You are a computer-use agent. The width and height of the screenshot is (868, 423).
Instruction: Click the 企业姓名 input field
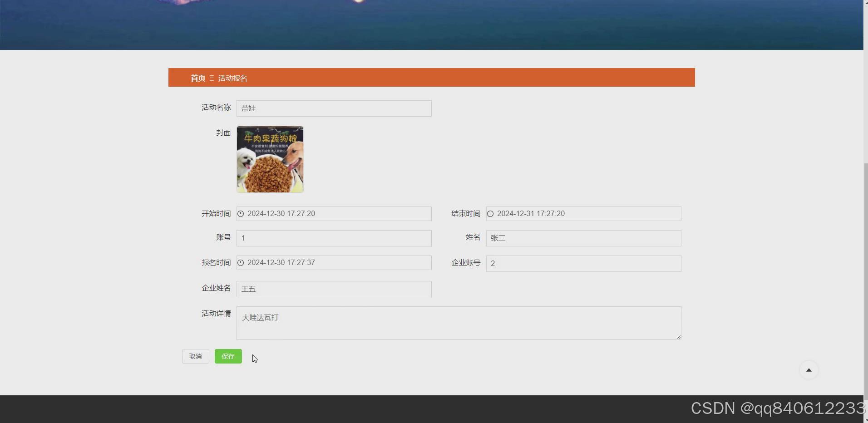[x=334, y=289]
